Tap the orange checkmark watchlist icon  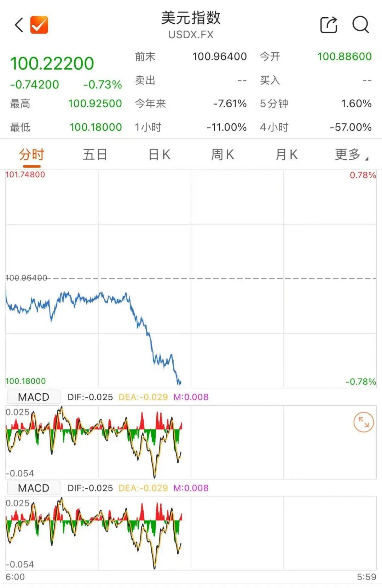click(x=39, y=25)
